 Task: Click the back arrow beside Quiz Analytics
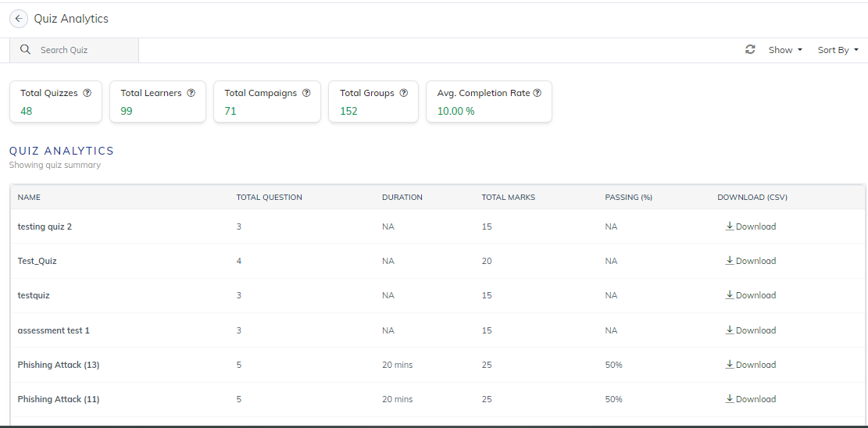click(x=18, y=19)
